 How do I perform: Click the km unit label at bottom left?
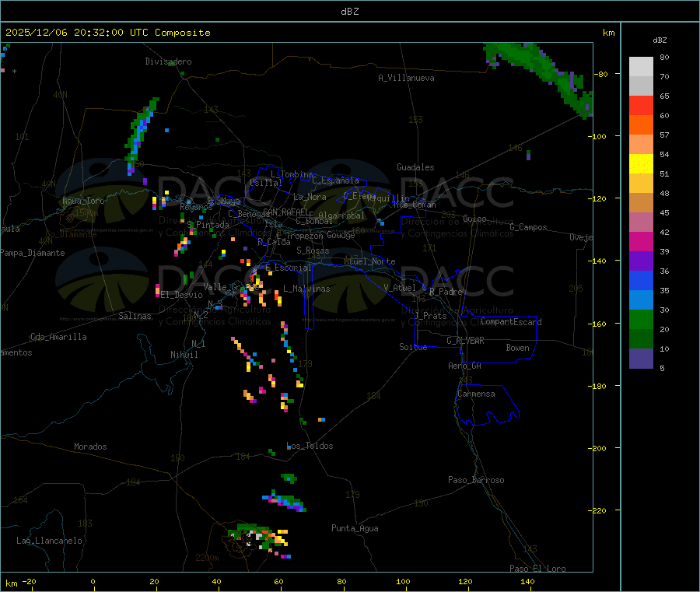click(11, 583)
